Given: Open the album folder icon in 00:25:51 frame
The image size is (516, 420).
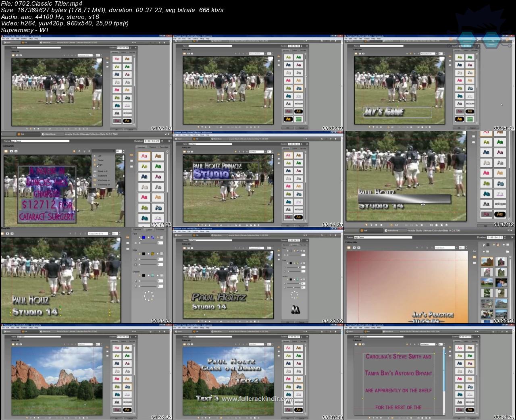Looking at the screenshot, I should click(x=508, y=252).
